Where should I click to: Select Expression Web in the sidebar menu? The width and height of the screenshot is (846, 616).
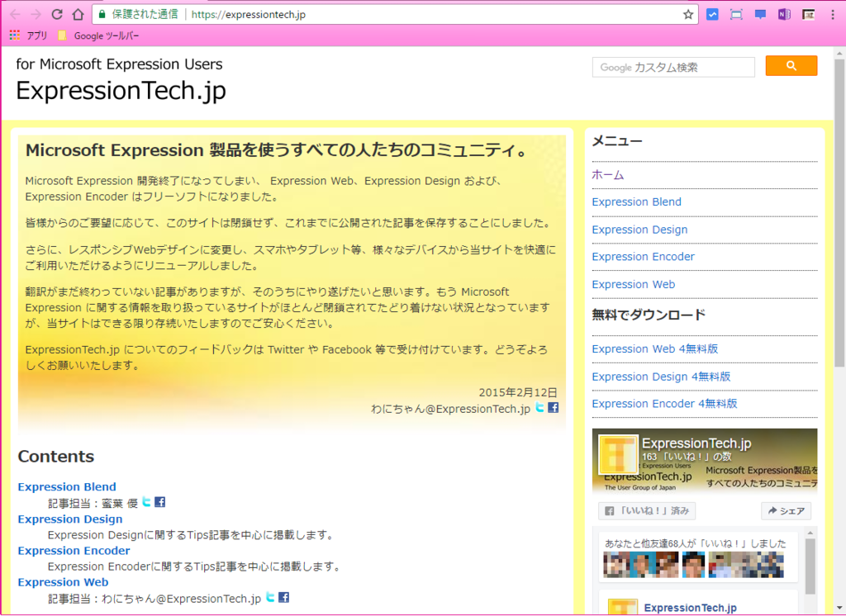tap(634, 284)
